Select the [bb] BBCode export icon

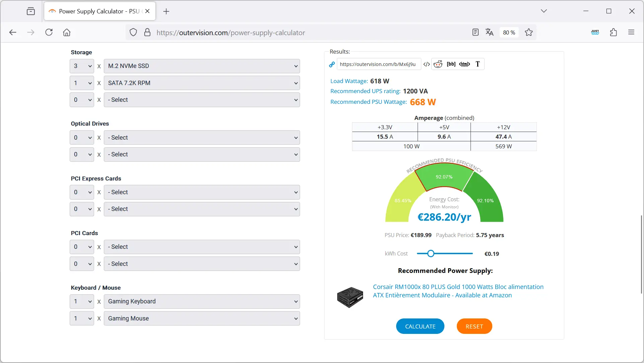click(x=451, y=64)
